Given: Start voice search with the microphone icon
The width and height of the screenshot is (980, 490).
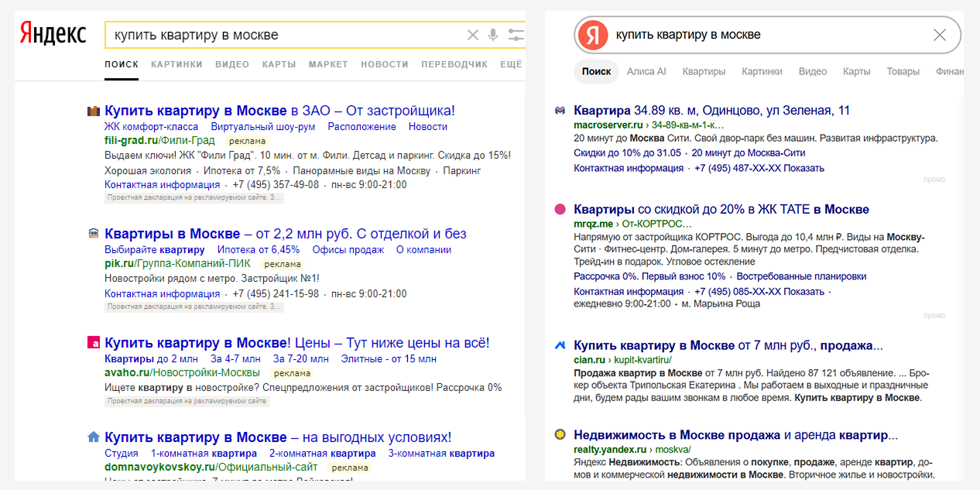Looking at the screenshot, I should (x=493, y=35).
